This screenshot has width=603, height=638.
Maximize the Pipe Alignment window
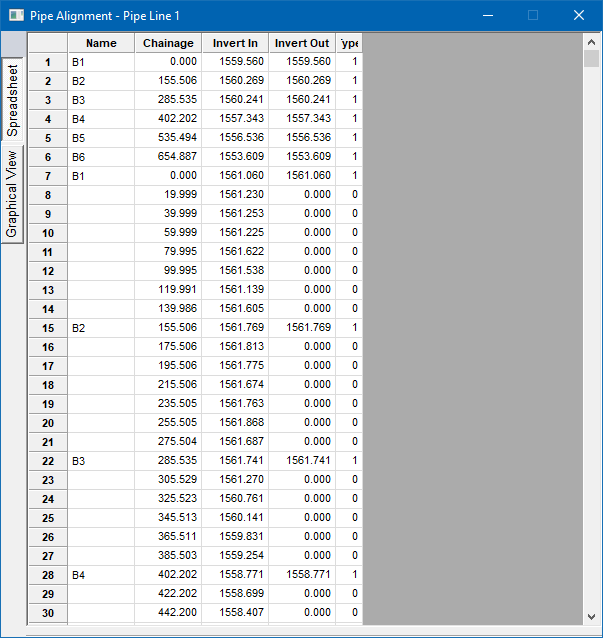tap(533, 15)
